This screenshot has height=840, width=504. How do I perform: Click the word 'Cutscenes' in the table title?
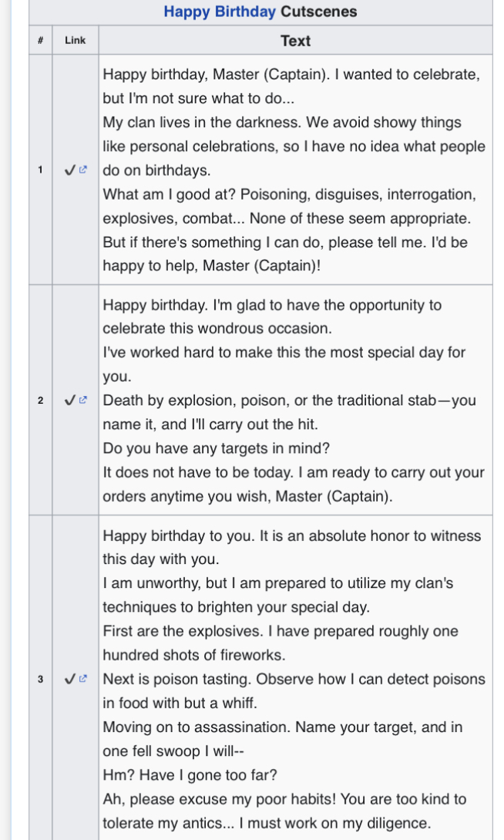[x=318, y=12]
